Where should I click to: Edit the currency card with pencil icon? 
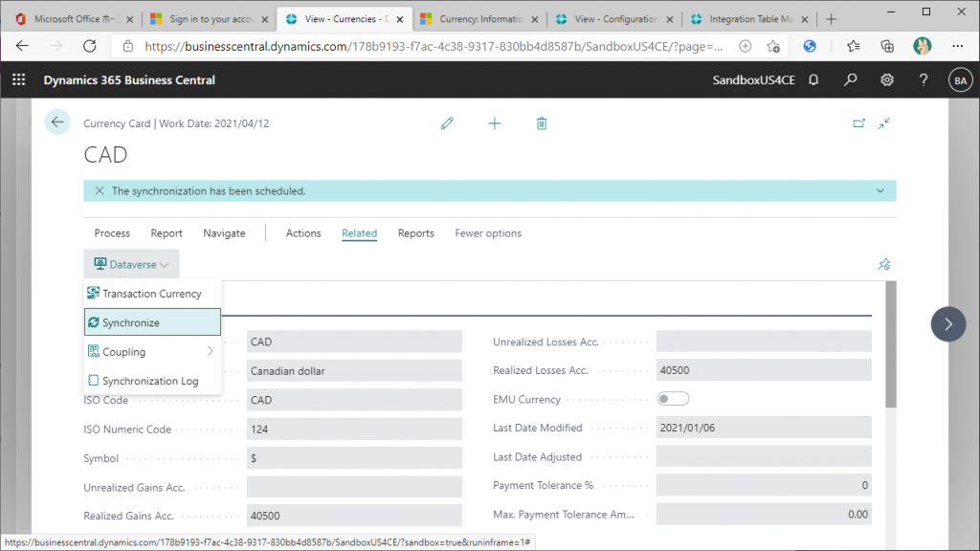(447, 123)
